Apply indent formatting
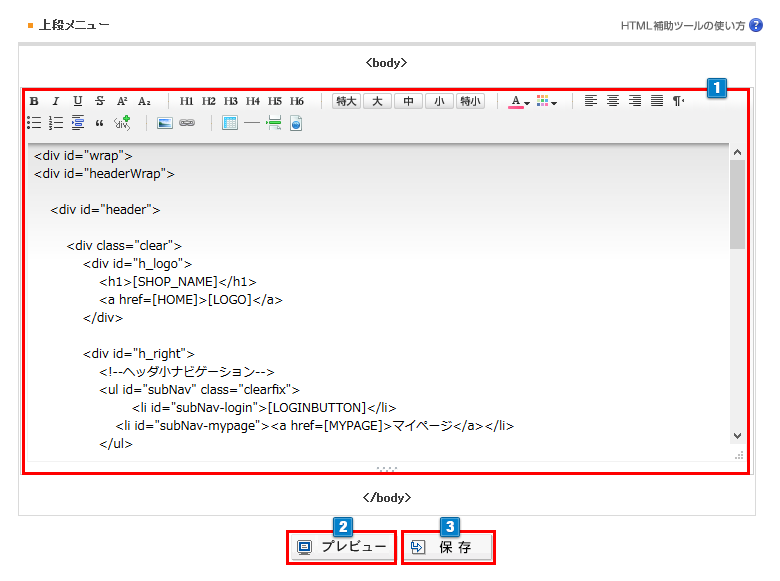 (x=78, y=123)
